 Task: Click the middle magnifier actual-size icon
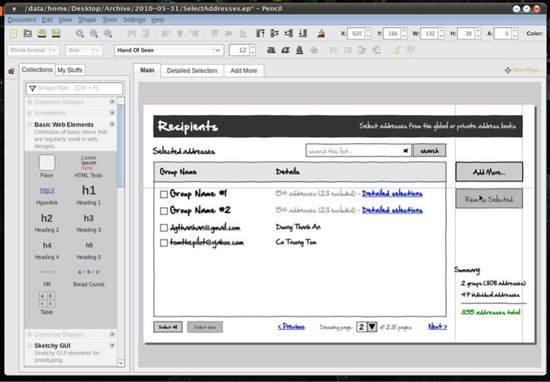point(94,34)
